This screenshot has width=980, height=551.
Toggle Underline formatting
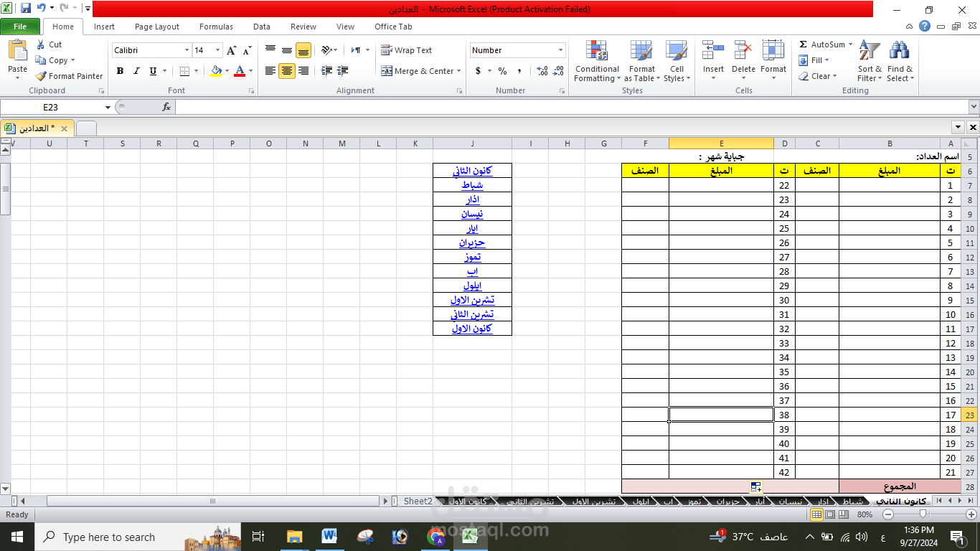[x=153, y=71]
